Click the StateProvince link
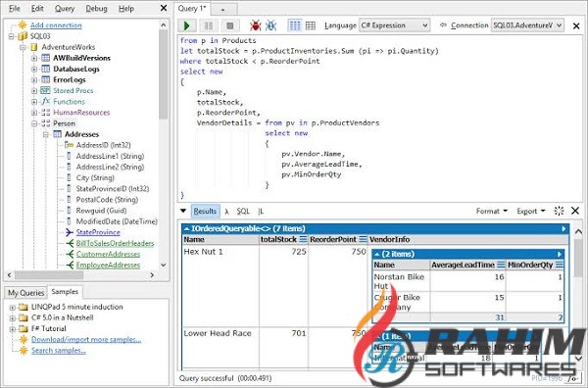This screenshot has height=388, width=588. (98, 232)
